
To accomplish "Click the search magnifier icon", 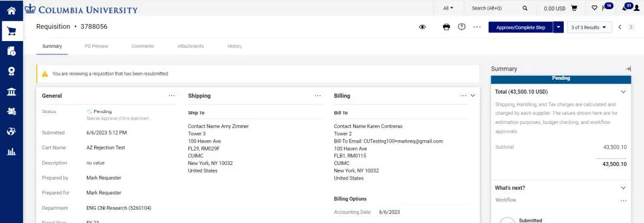I will [525, 8].
